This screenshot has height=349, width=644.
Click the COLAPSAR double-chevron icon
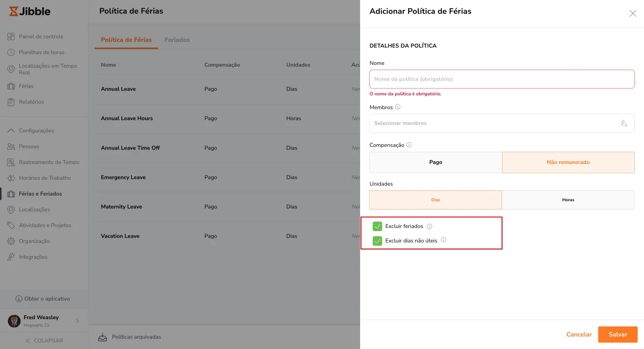(28, 341)
